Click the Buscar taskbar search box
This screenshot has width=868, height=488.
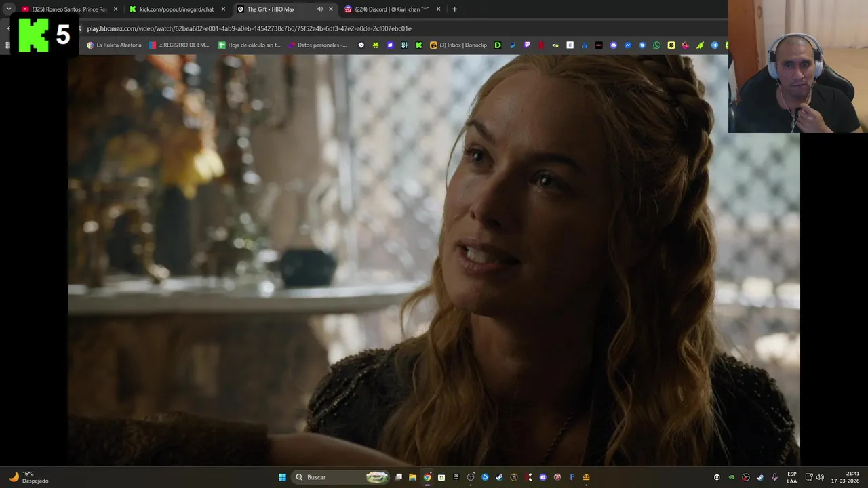(x=342, y=477)
